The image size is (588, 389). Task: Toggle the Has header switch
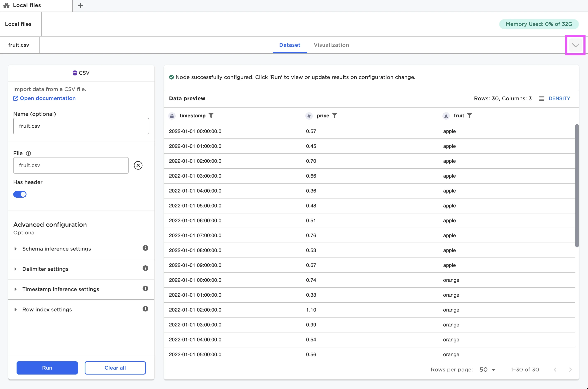20,194
